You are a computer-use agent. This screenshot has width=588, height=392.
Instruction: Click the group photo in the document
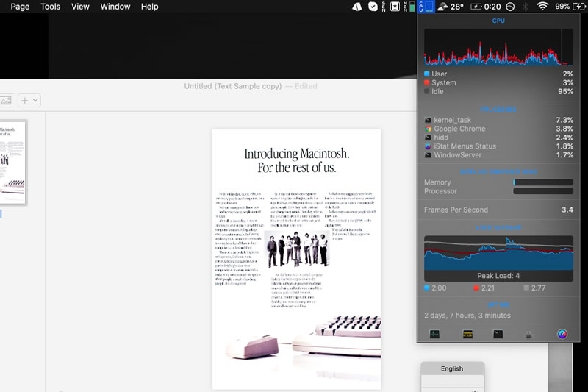(x=297, y=249)
